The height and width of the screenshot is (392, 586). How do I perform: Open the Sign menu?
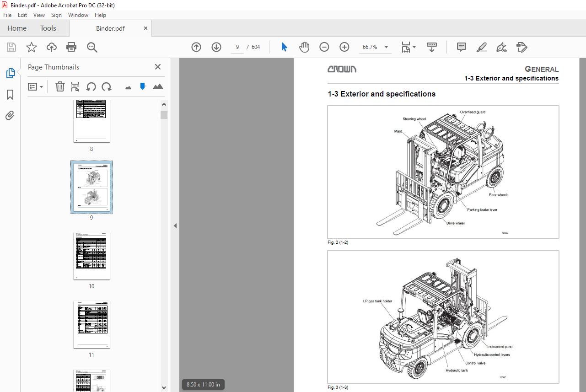56,15
